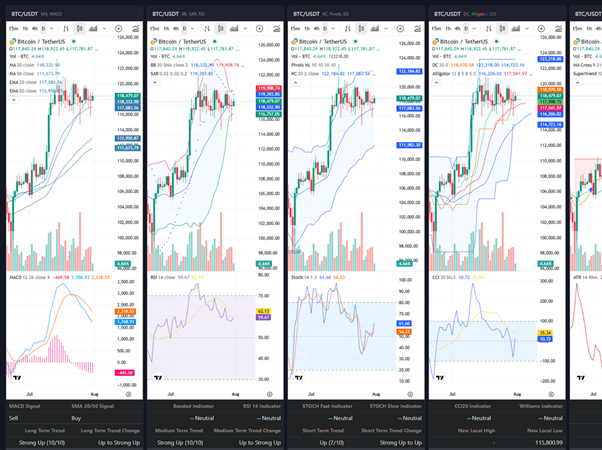The image size is (602, 450).
Task: Switch MA, MACD chart to 15m interval
Action: pos(13,28)
